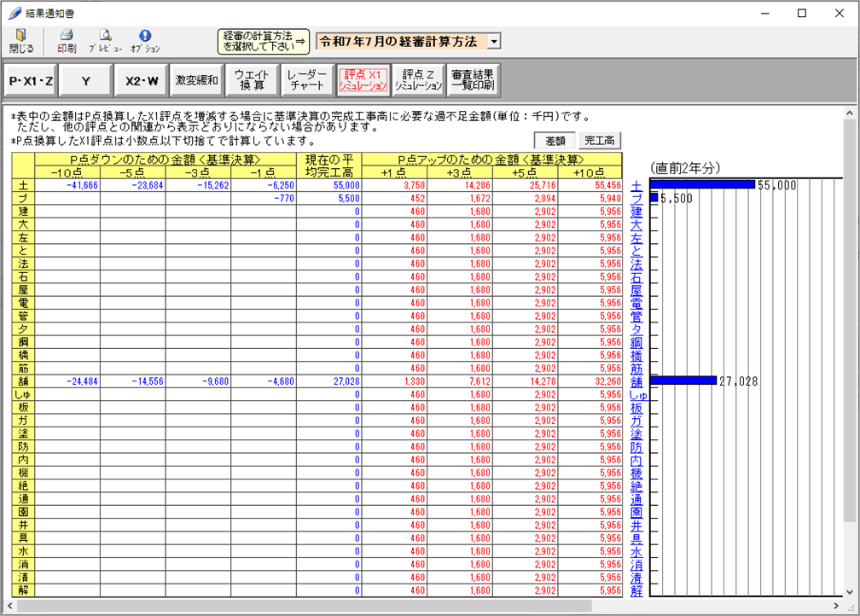860x616 pixels.
Task: Click the 3,750 cell in 土 row
Action: (394, 185)
